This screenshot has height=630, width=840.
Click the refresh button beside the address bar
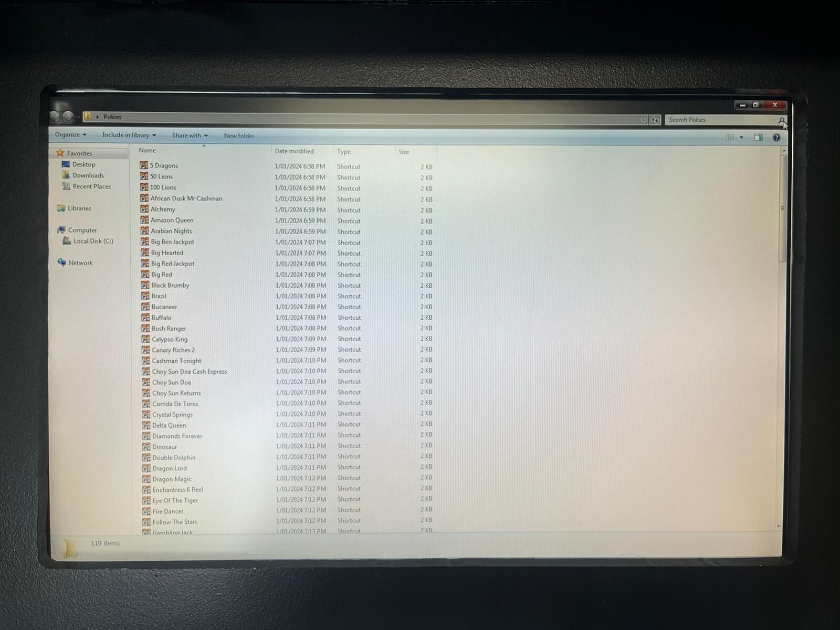(x=655, y=120)
